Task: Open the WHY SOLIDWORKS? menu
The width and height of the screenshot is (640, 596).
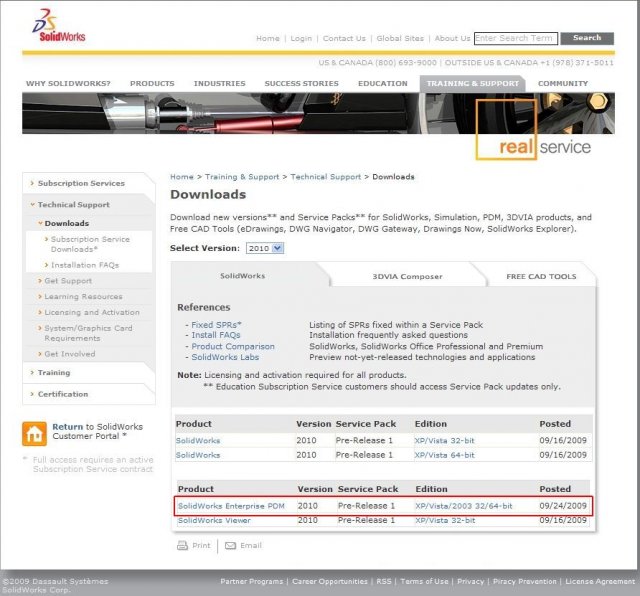Action: pyautogui.click(x=68, y=83)
